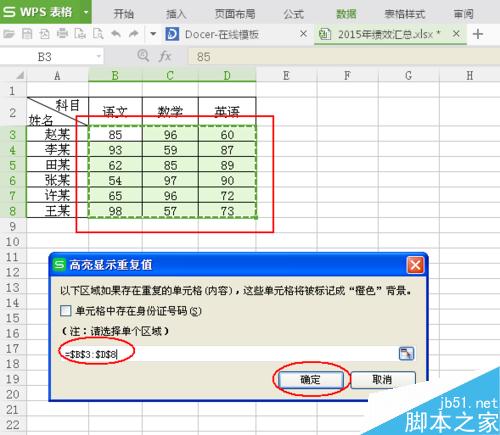
Task: Click the cell with value 54
Action: (x=115, y=180)
